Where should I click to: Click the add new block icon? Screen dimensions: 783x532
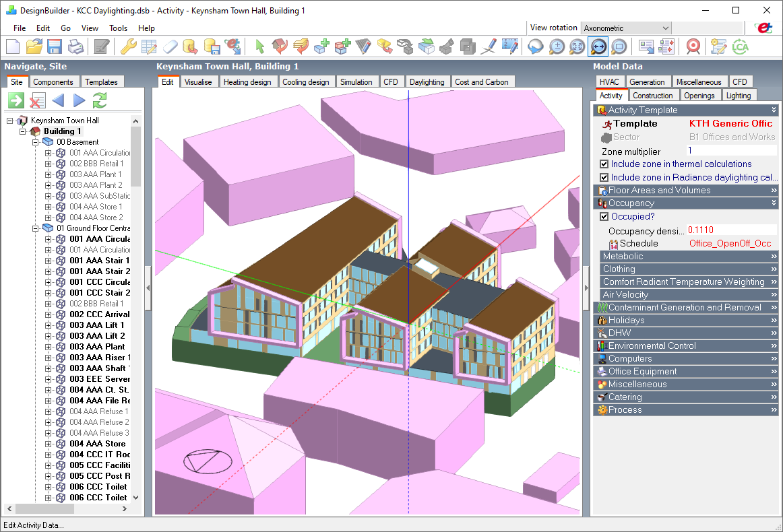point(321,46)
